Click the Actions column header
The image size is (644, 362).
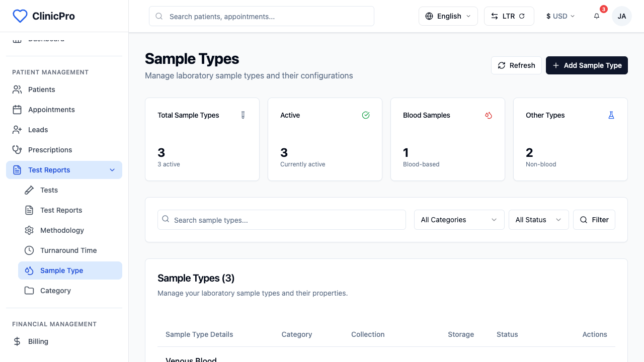pyautogui.click(x=595, y=334)
